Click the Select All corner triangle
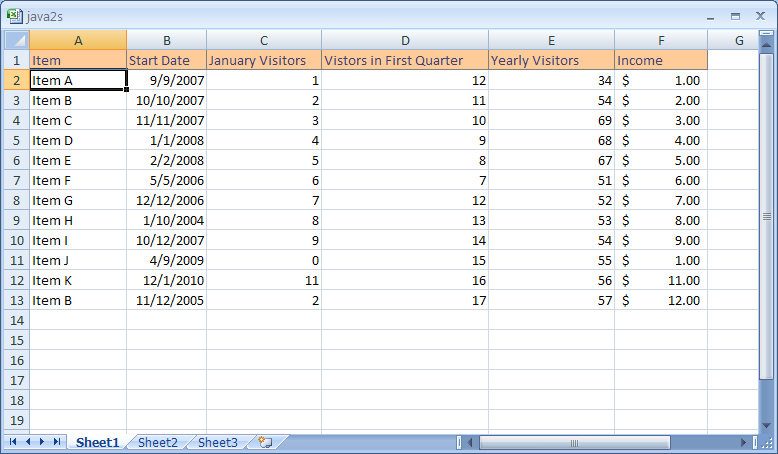Screen dimensions: 778x454 (x=17, y=40)
